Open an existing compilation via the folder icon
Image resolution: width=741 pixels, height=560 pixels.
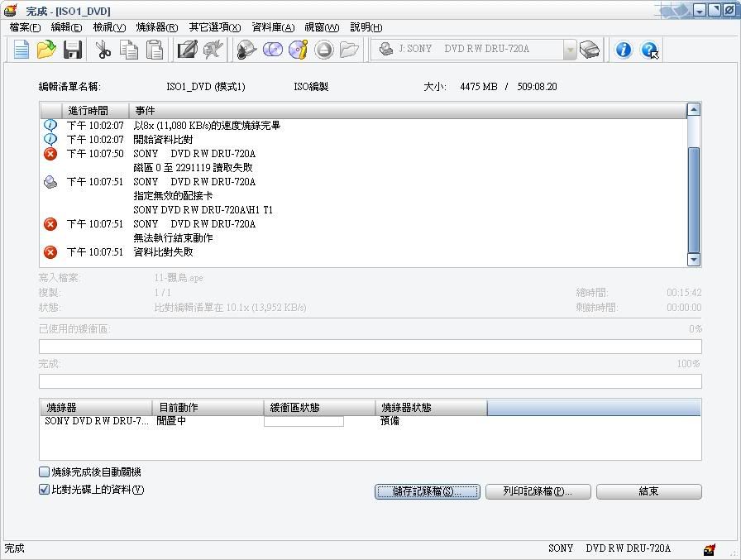click(x=46, y=49)
